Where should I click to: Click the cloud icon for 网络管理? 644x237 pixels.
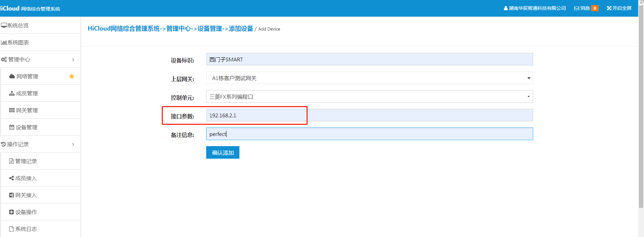click(x=12, y=76)
